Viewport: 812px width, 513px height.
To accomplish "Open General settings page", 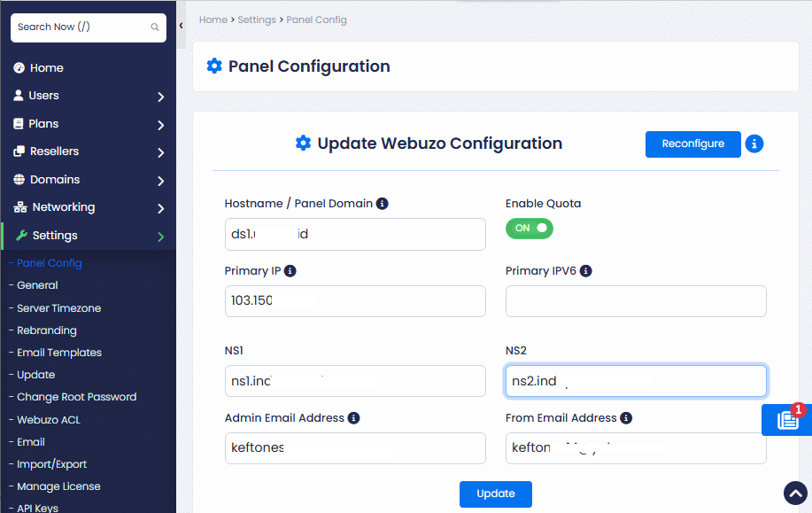I will (x=37, y=285).
